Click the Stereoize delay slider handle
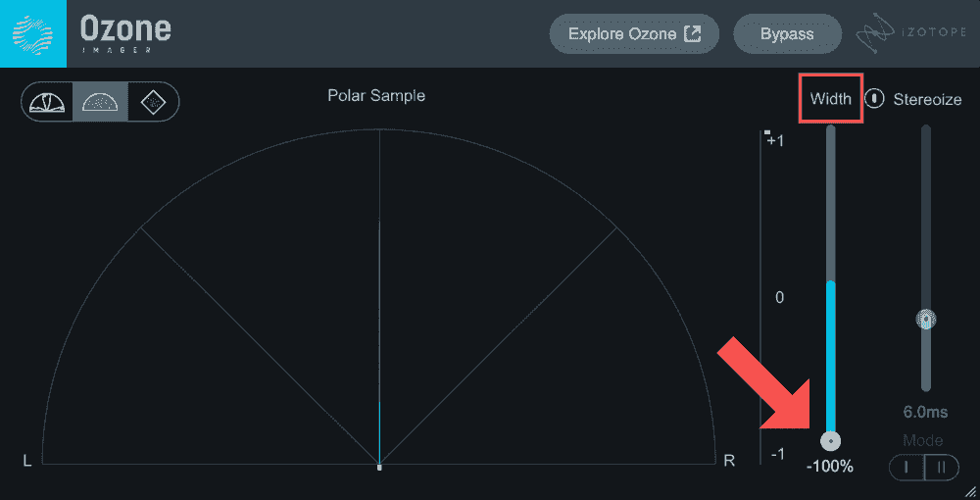Image resolution: width=980 pixels, height=500 pixels. pos(925,320)
